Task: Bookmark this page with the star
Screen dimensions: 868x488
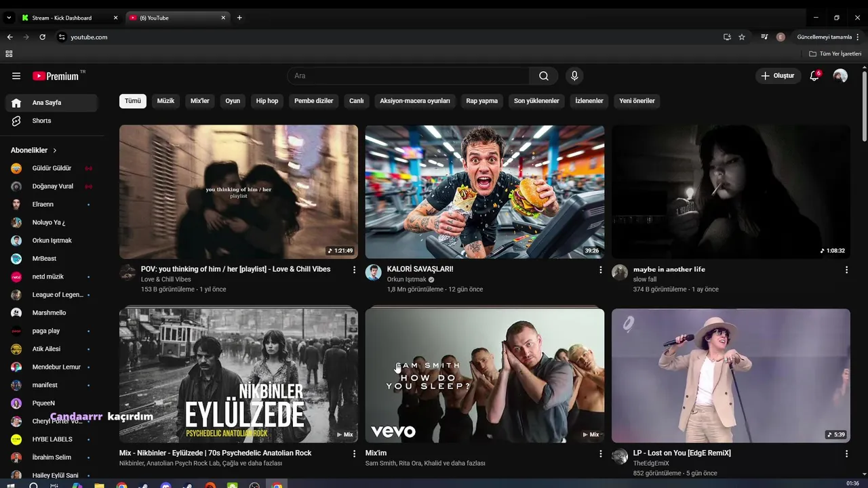Action: [x=742, y=37]
